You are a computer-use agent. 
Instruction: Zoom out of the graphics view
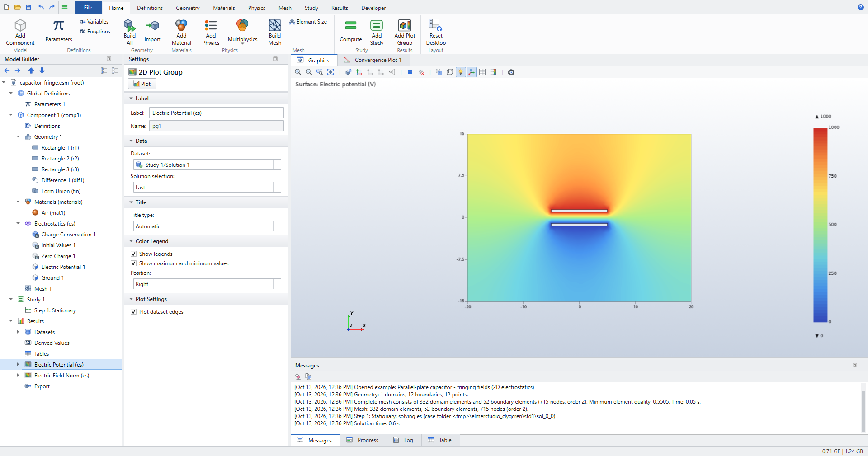click(x=309, y=72)
